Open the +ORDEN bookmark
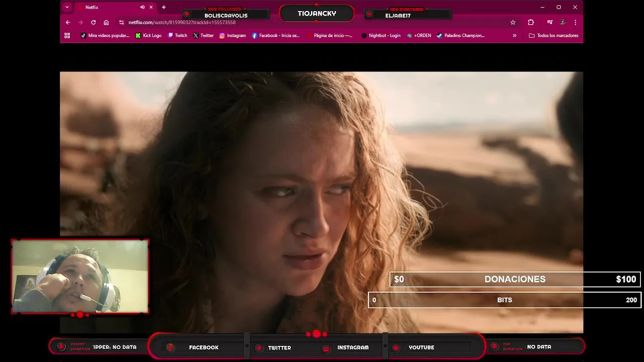 pos(419,36)
